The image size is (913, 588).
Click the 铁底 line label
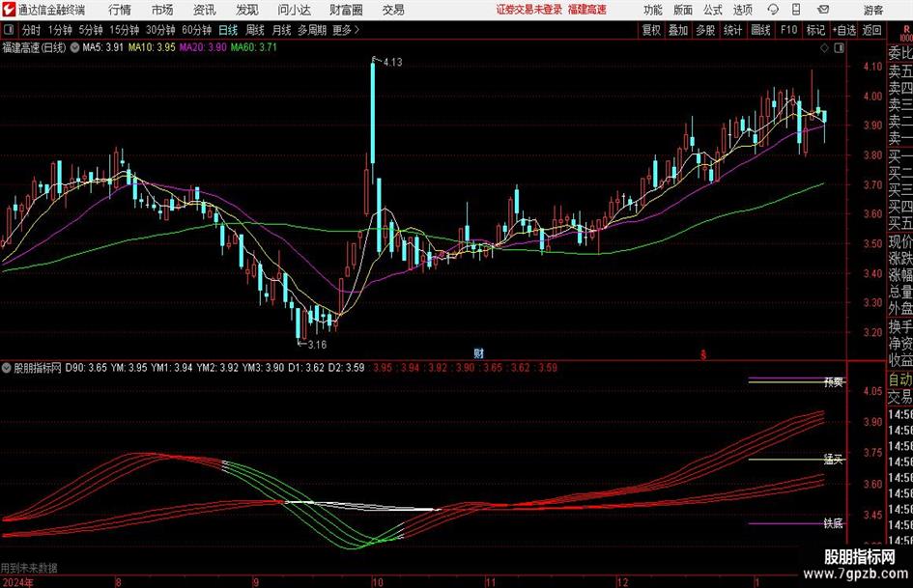point(833,523)
